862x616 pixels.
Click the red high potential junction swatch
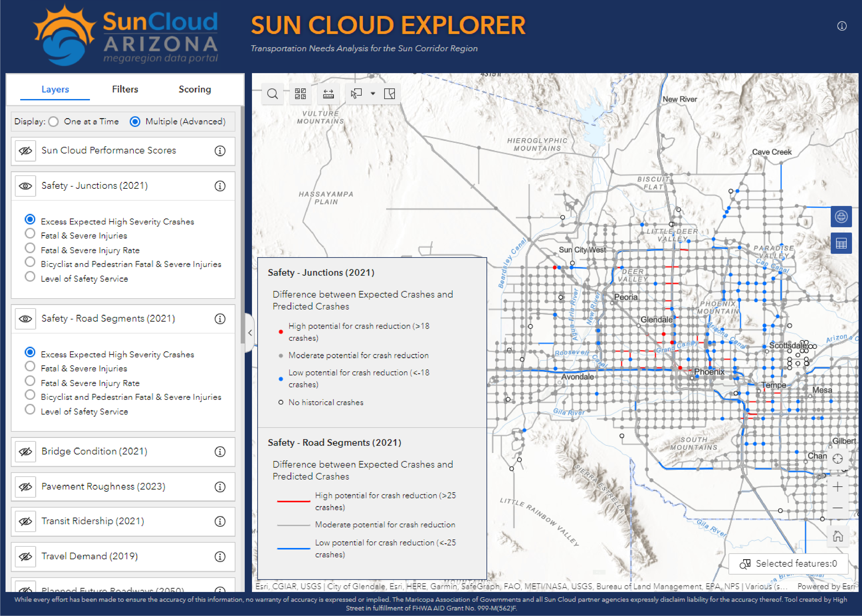[x=281, y=332]
